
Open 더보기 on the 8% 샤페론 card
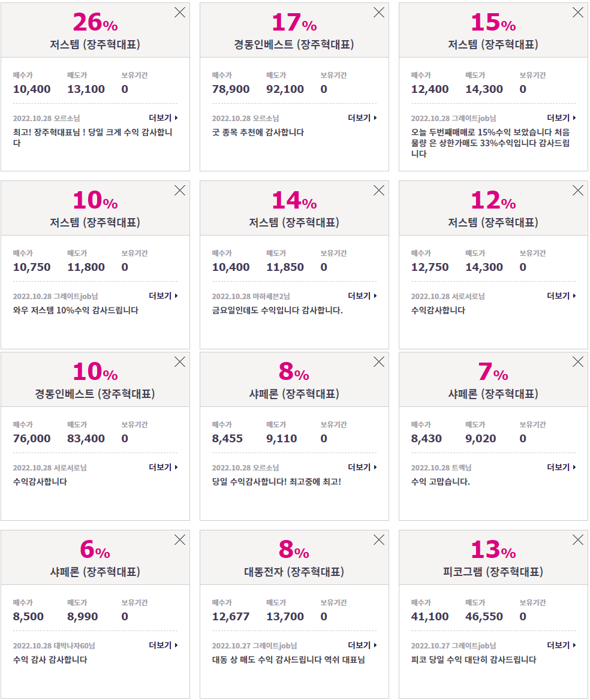tap(363, 467)
